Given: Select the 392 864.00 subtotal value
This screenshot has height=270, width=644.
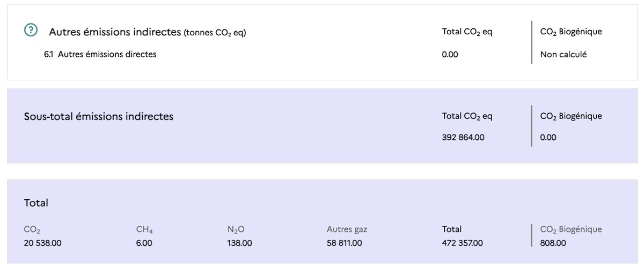Looking at the screenshot, I should 463,137.
